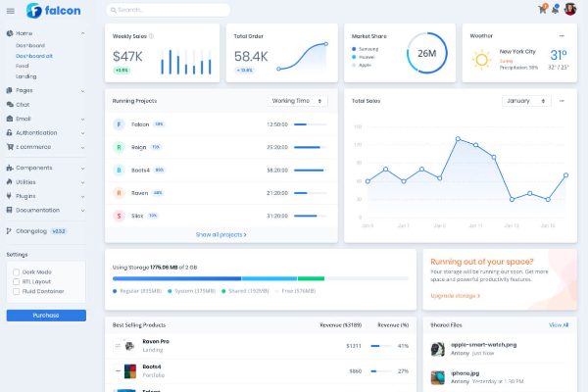Click the Purchase button

coord(46,316)
